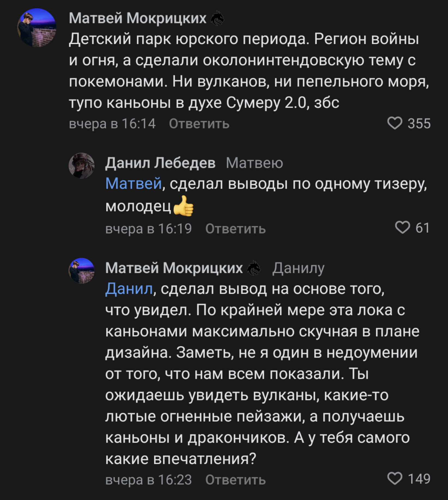Follow the blue "Матвей" mention

134,183
